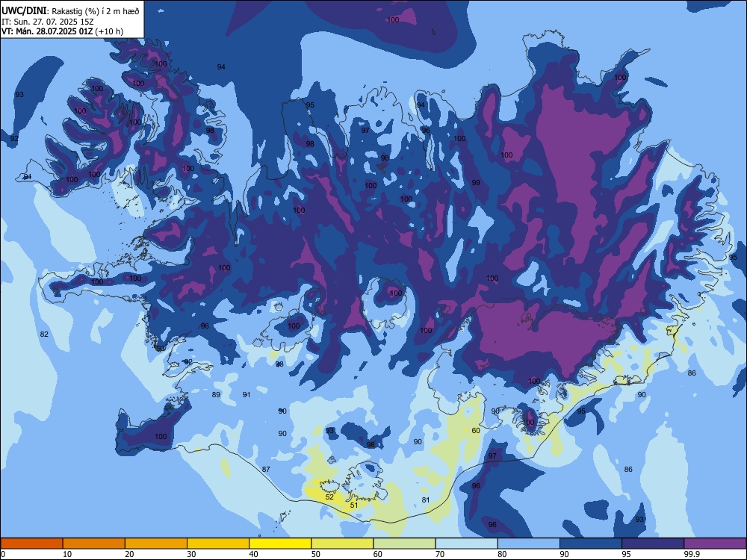Image resolution: width=747 pixels, height=560 pixels.
Task: Click the 30–40 golden legend swatch
Action: pyautogui.click(x=218, y=544)
